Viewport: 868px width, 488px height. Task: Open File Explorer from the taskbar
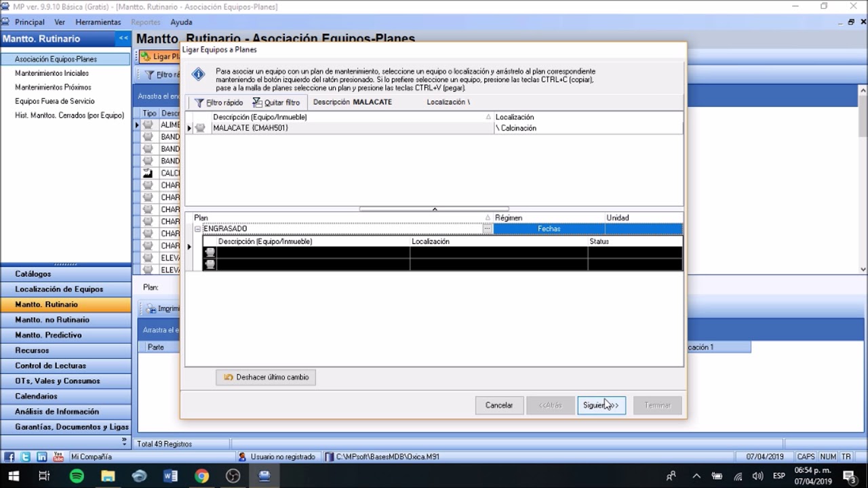(108, 476)
